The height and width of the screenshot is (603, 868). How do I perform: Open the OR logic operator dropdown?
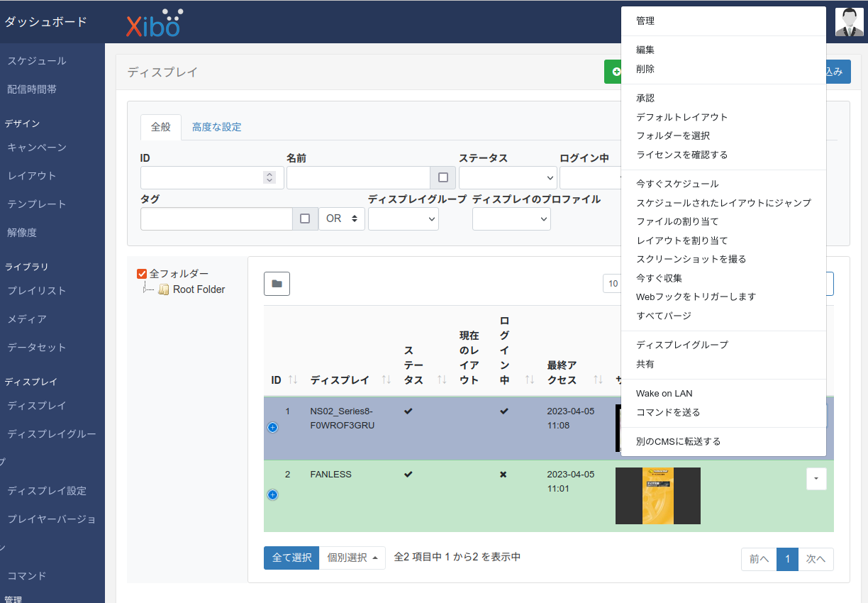342,218
